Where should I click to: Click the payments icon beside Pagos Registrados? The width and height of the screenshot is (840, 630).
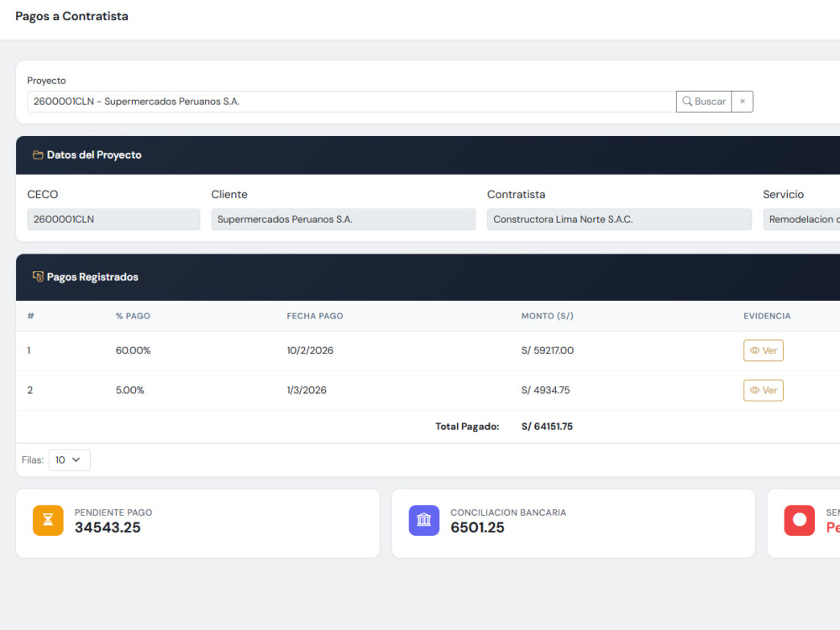tap(38, 276)
